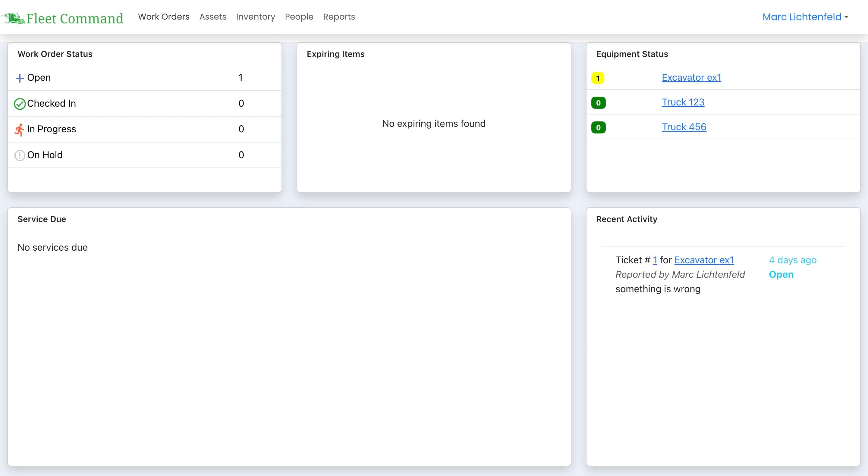Viewport: 868px width, 476px height.
Task: Select the Open work order status row
Action: pyautogui.click(x=145, y=78)
